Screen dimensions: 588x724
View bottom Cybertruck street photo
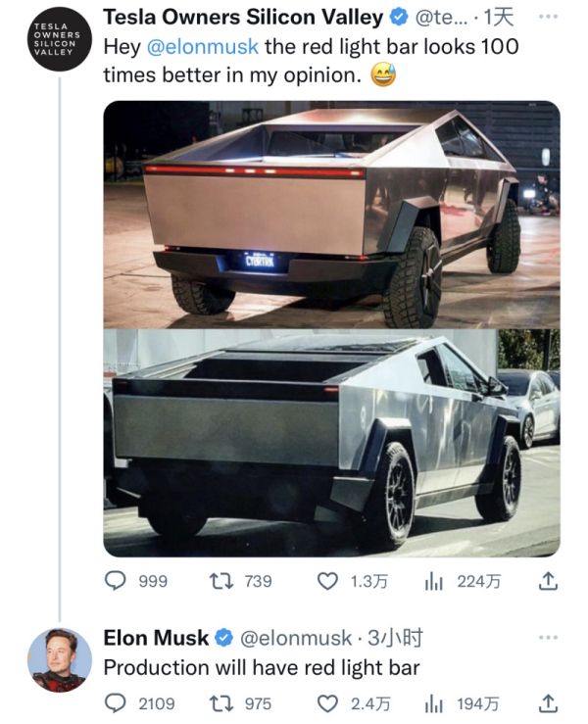point(331,443)
